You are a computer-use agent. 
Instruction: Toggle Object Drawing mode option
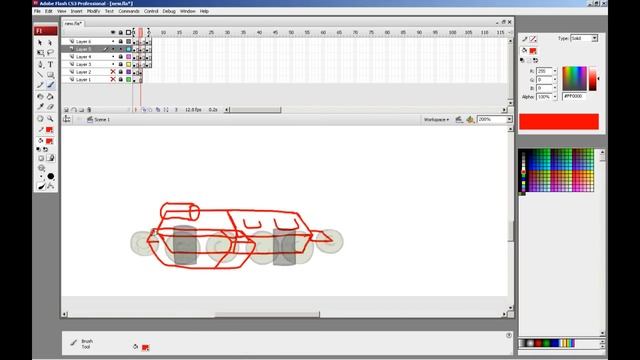pyautogui.click(x=41, y=158)
